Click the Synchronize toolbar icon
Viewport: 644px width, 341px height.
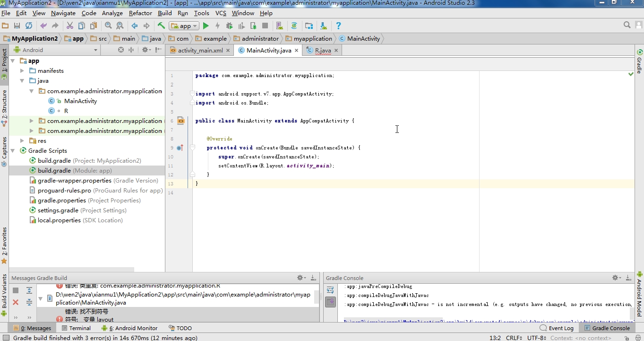29,26
